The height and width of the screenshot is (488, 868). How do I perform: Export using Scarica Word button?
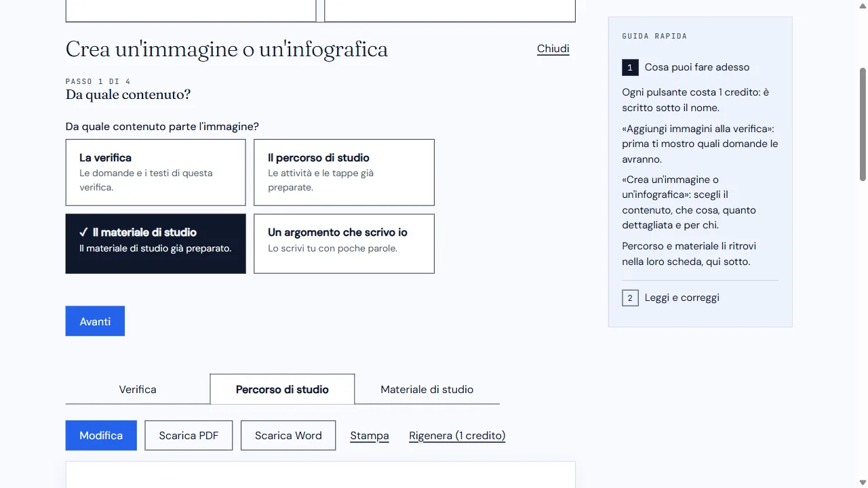(x=288, y=435)
